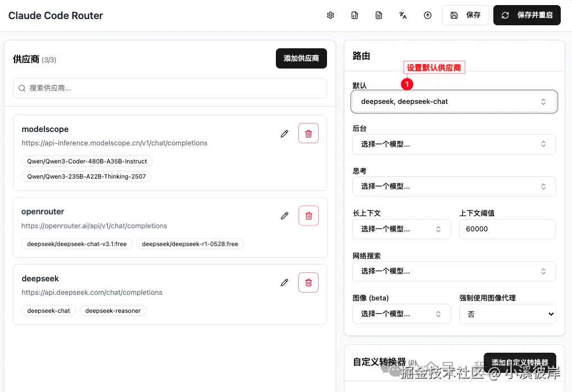
Task: Click the 上下文阈值 field showing 60000
Action: [507, 229]
